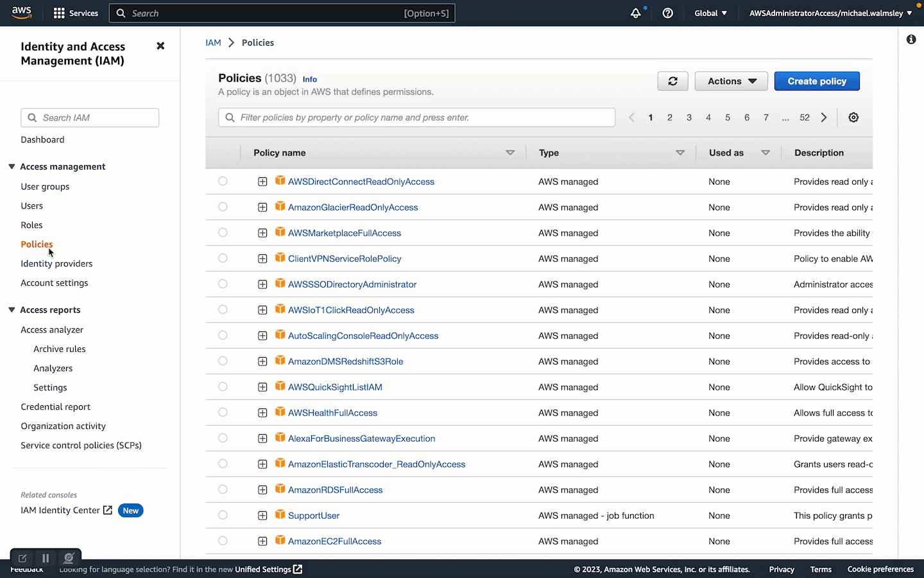The width and height of the screenshot is (924, 578).
Task: Click the top AWS search box
Action: point(282,13)
